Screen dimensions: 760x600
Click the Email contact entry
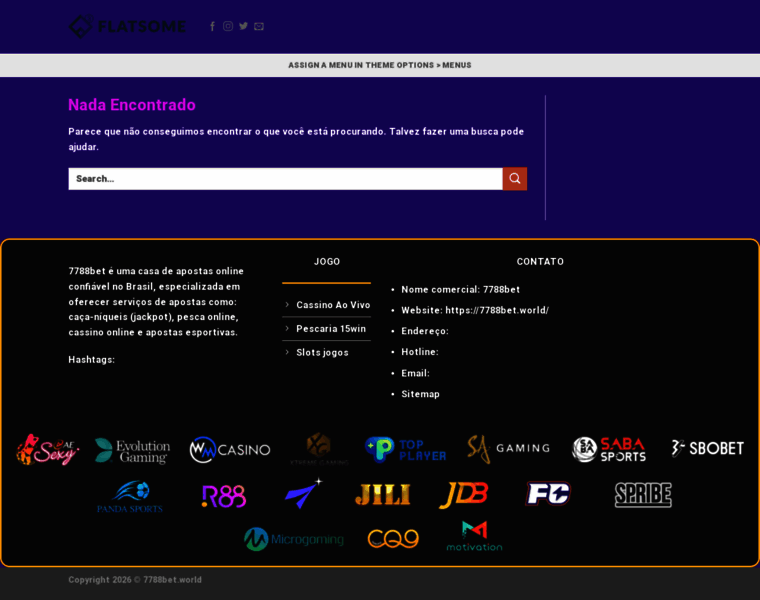tap(415, 373)
